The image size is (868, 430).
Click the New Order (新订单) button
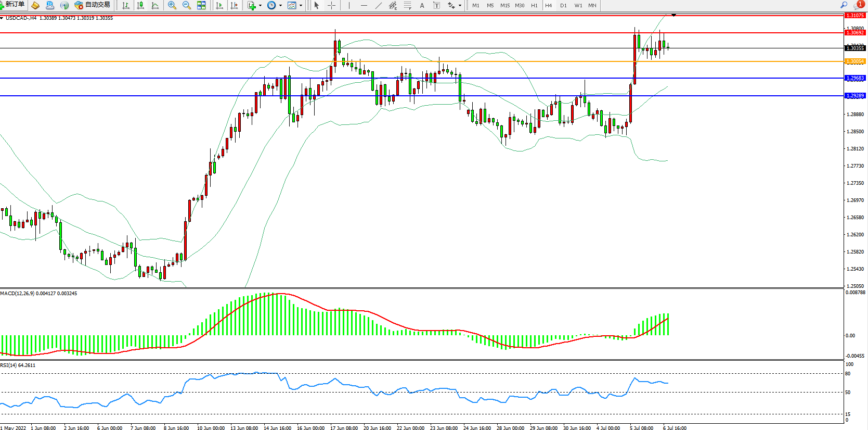click(12, 5)
